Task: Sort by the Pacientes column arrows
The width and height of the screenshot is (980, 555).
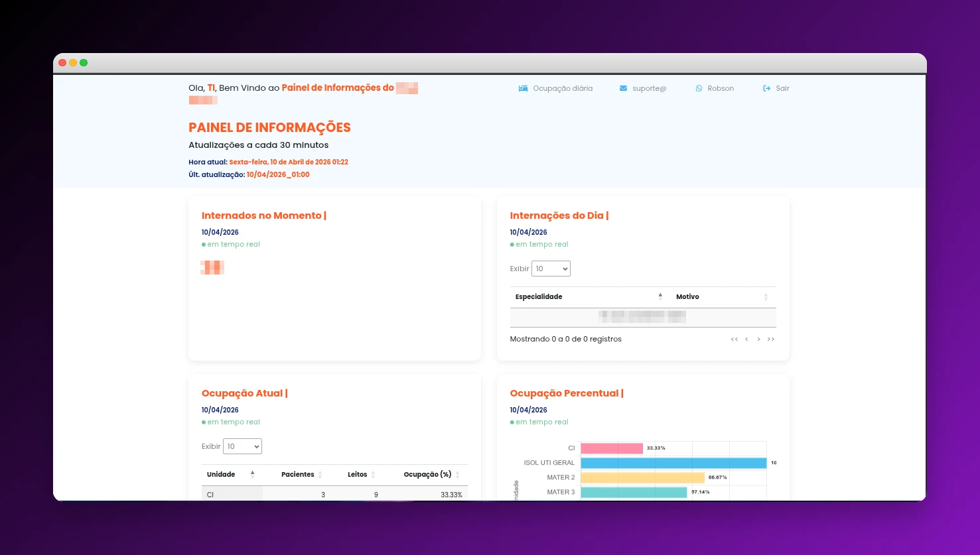Action: [x=320, y=475]
